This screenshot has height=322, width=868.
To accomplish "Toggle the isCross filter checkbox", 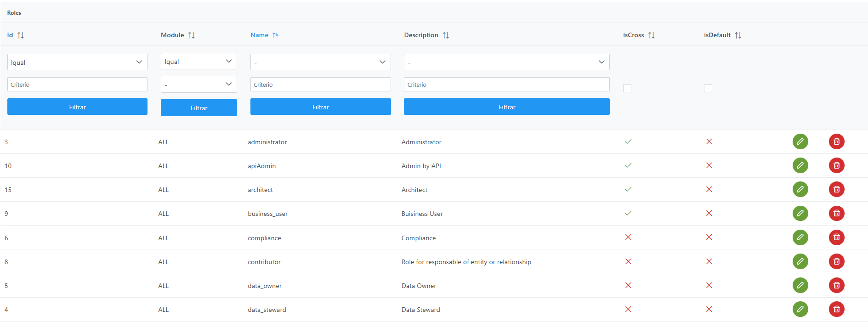I will pos(627,88).
